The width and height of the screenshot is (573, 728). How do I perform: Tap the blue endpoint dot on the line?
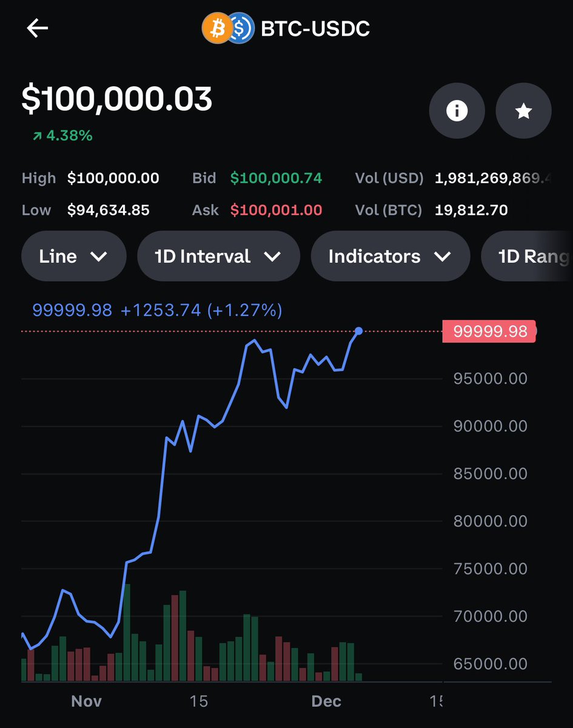click(358, 331)
